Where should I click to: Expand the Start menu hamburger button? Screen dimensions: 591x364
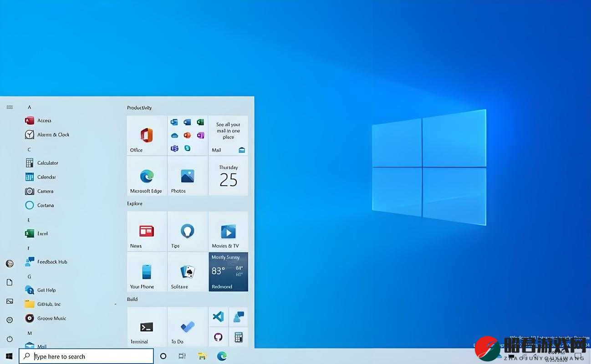click(10, 107)
